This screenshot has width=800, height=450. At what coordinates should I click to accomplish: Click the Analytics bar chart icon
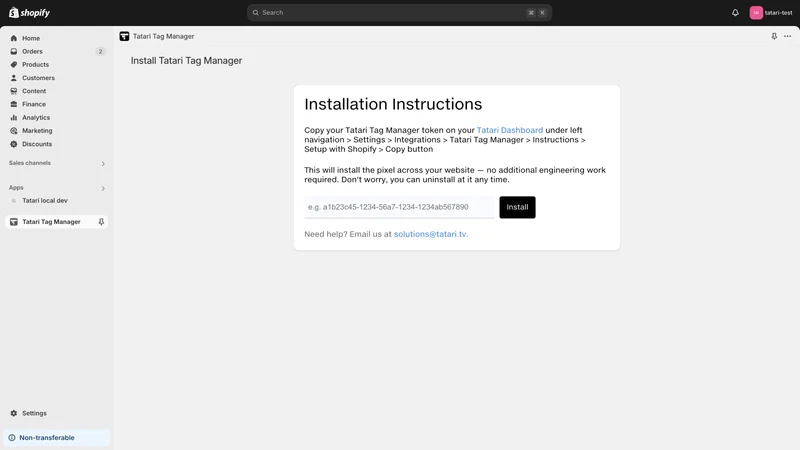(14, 118)
